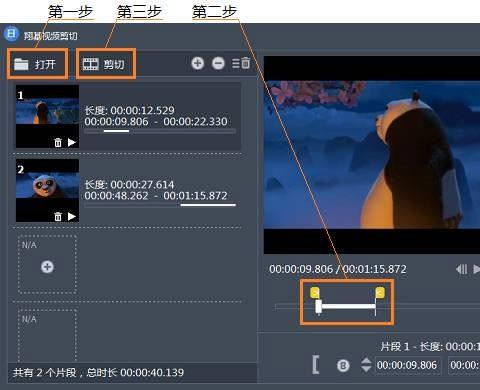
Task: Click the add segment plus icon in toolbar
Action: click(198, 63)
